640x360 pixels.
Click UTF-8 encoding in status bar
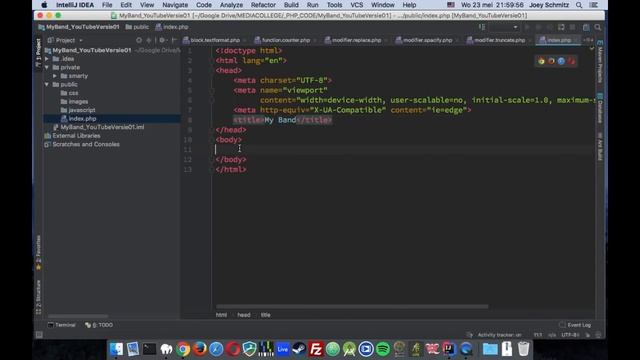(x=570, y=335)
